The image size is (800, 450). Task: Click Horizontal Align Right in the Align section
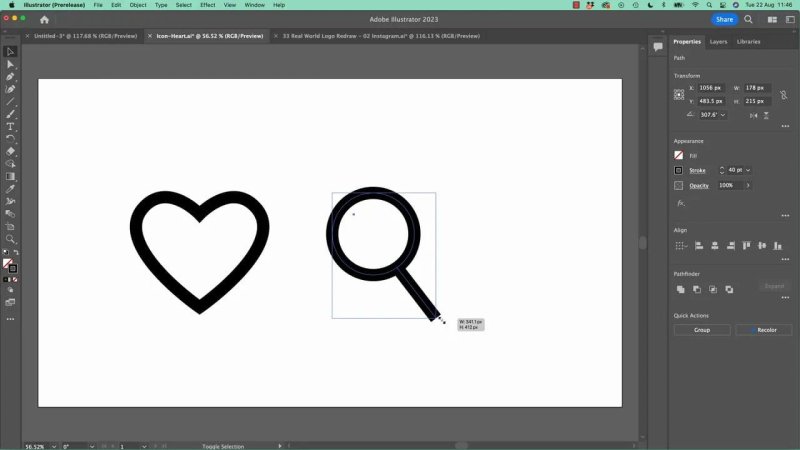731,246
